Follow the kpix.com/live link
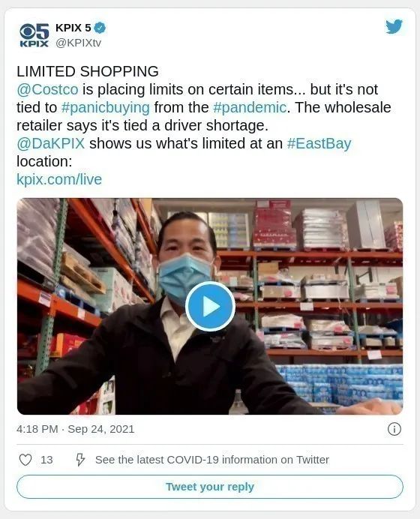 pyautogui.click(x=59, y=179)
